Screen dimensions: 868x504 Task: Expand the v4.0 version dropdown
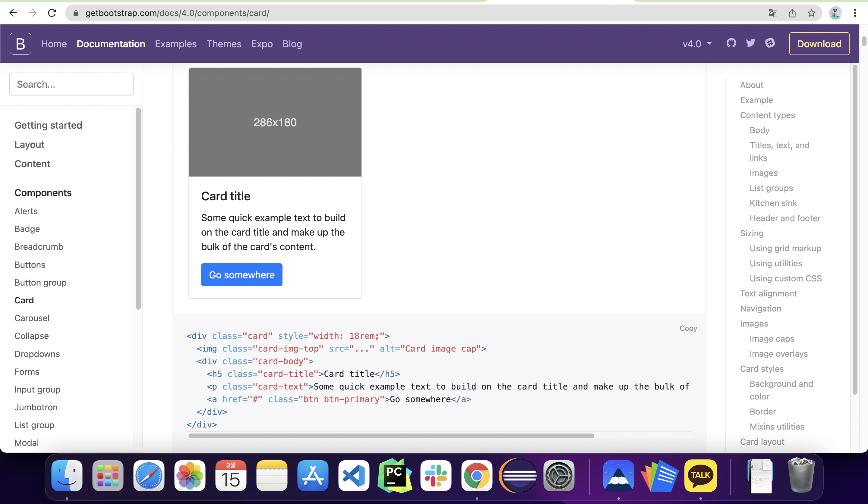click(x=697, y=44)
